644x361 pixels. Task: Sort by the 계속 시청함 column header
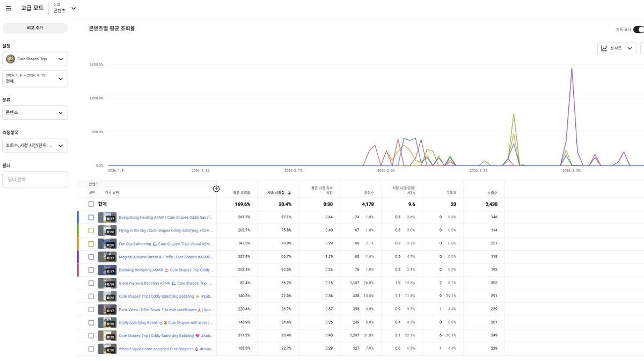(x=277, y=192)
